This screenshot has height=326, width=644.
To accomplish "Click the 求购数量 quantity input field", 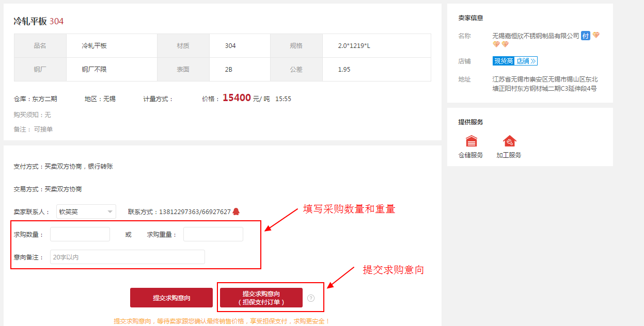I will pos(80,234).
